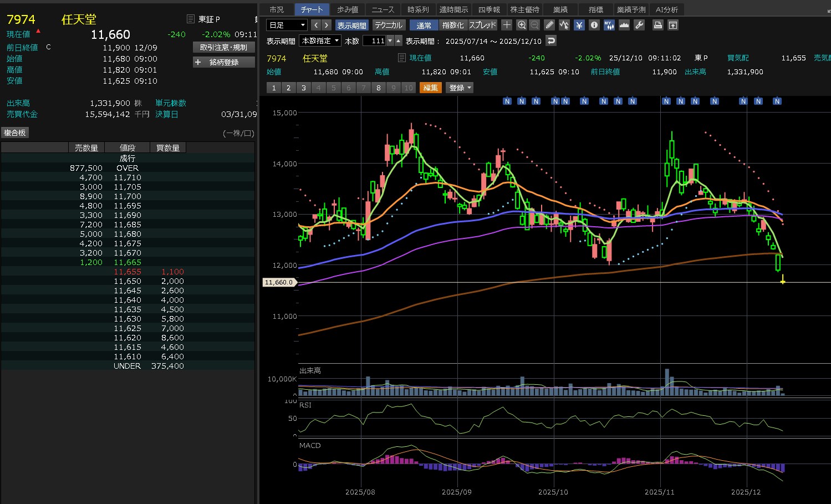Click the orange 編集 button
Image resolution: width=831 pixels, height=504 pixels.
click(430, 88)
